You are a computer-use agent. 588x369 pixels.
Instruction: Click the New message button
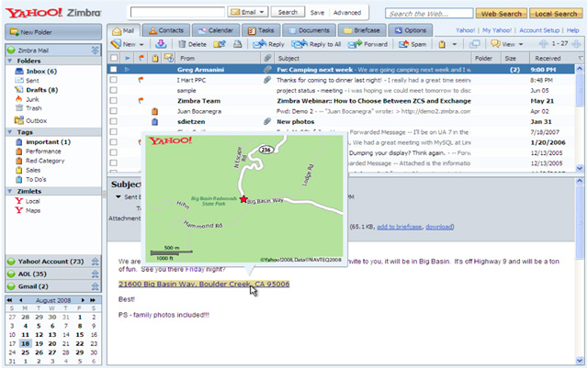[x=123, y=44]
